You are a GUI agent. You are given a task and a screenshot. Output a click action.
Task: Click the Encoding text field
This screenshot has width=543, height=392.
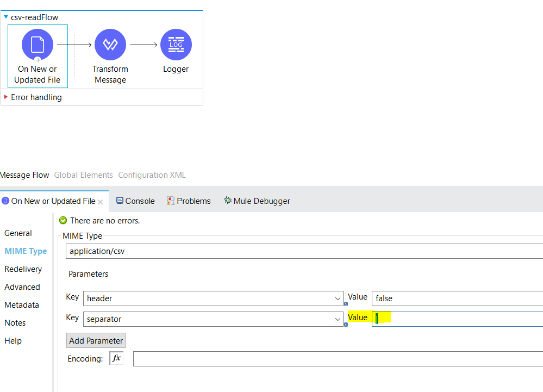[337, 359]
